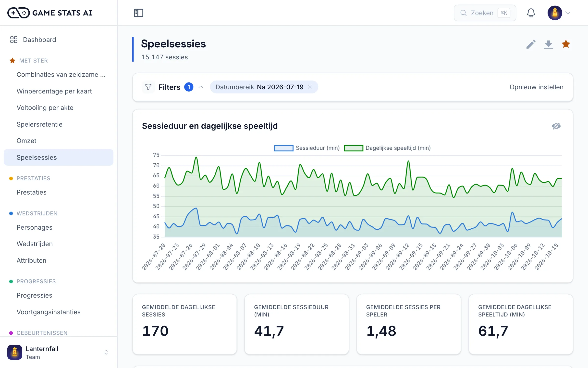Viewport: 588px width, 368px height.
Task: Open user account dropdown arrow
Action: coord(568,13)
